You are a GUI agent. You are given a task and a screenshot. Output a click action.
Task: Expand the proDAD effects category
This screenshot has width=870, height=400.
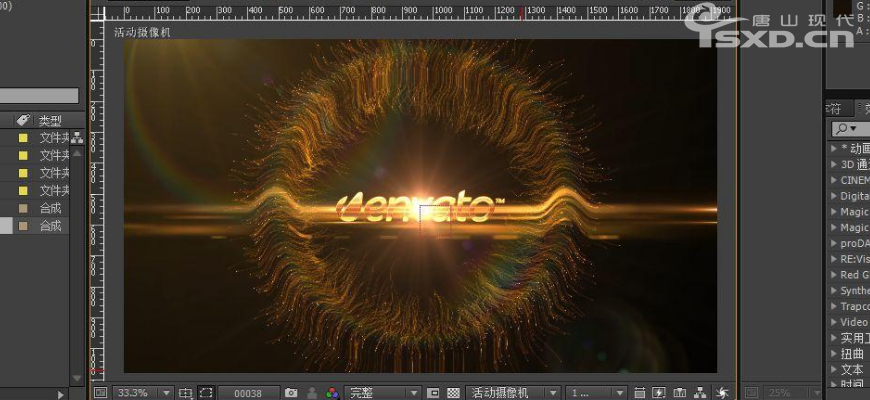pos(833,243)
